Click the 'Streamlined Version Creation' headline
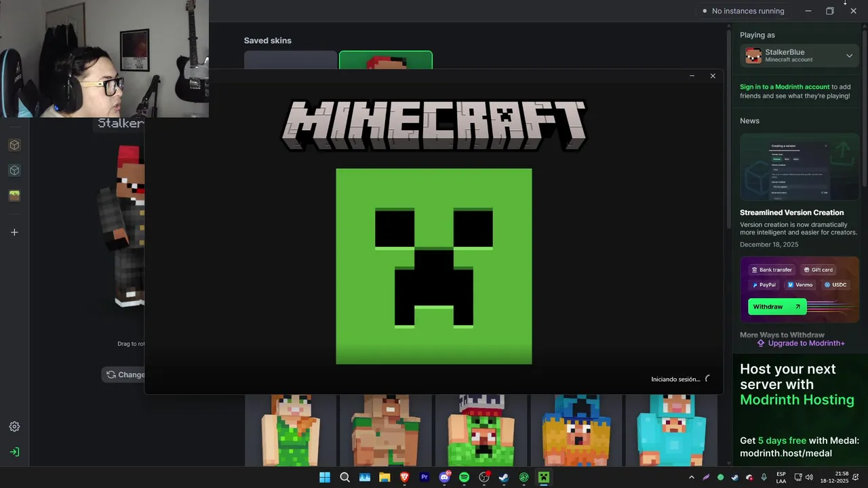Viewport: 868px width, 488px height. coord(791,213)
